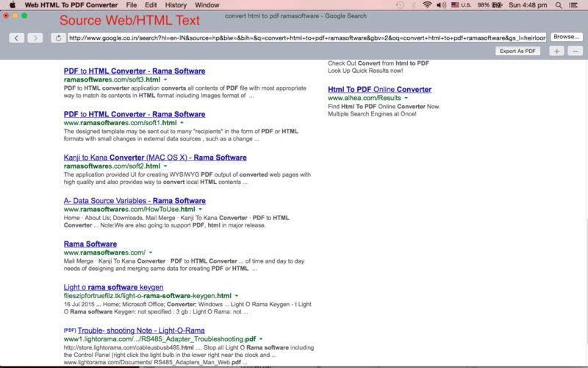Viewport: 588px width, 368px height.
Task: Open Notification Center list icon
Action: pos(573,5)
